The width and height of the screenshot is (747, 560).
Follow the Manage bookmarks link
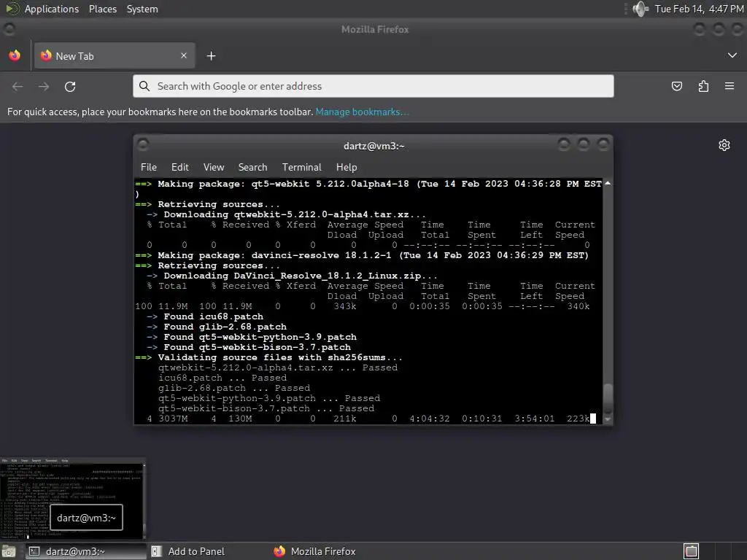point(362,112)
